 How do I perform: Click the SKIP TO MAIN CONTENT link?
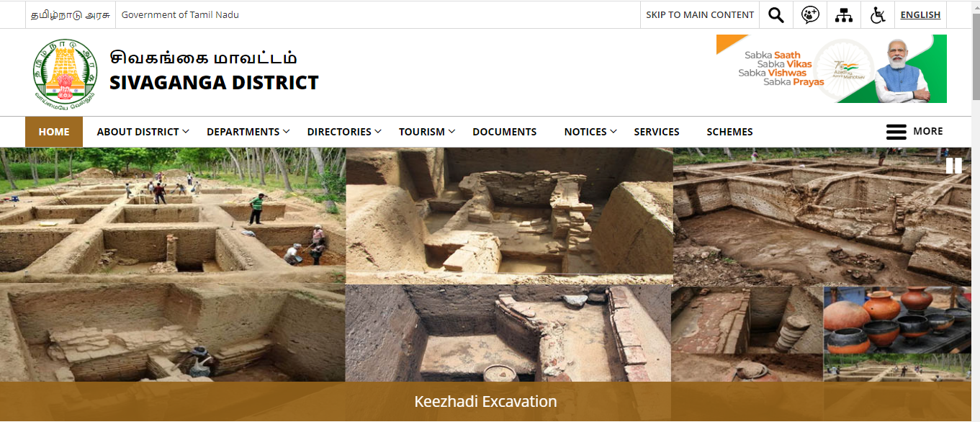[700, 15]
